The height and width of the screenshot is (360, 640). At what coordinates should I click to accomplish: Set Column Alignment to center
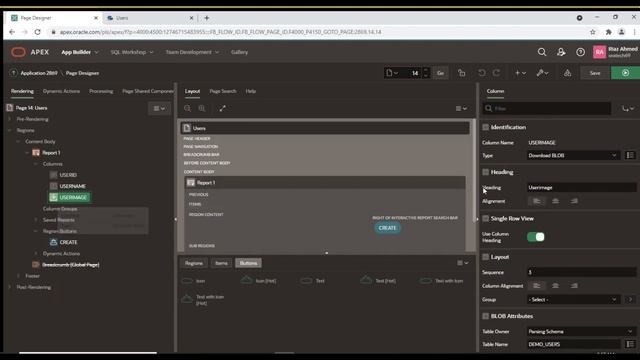coord(556,286)
